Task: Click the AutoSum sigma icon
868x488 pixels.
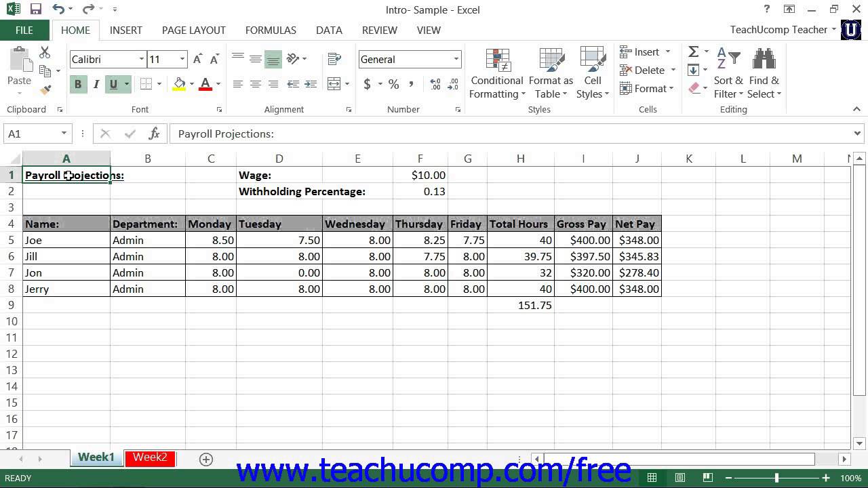Action: [694, 52]
